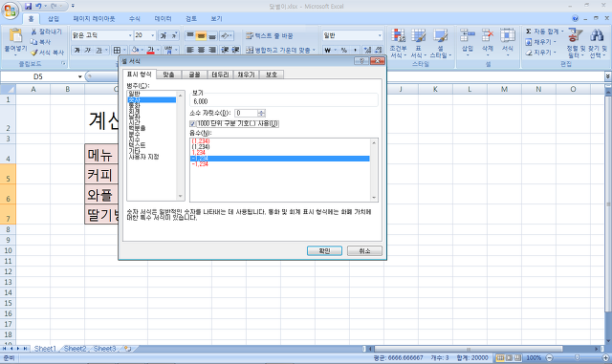
Task: Click the 확인 OK button
Action: (x=324, y=251)
